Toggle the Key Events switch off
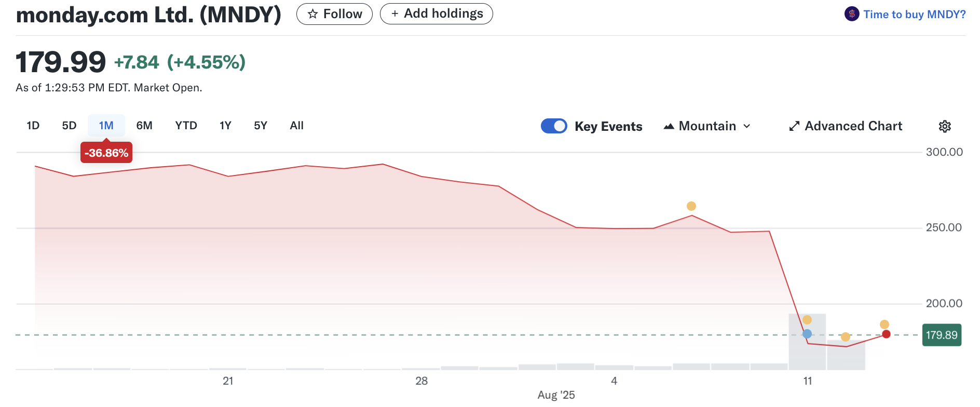This screenshot has height=407, width=980. click(x=554, y=126)
